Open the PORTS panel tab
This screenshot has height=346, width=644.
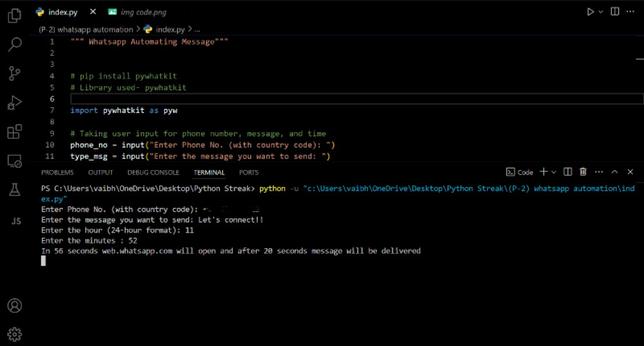pos(249,173)
